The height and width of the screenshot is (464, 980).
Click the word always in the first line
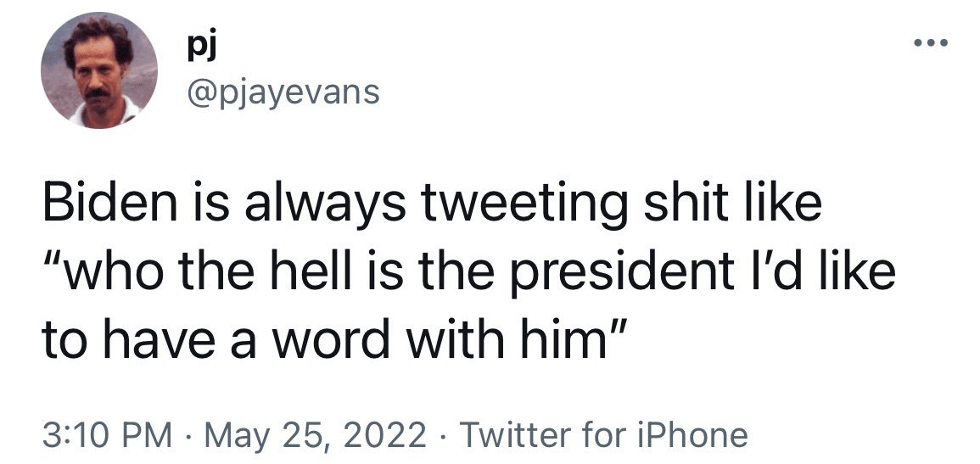[x=325, y=206]
